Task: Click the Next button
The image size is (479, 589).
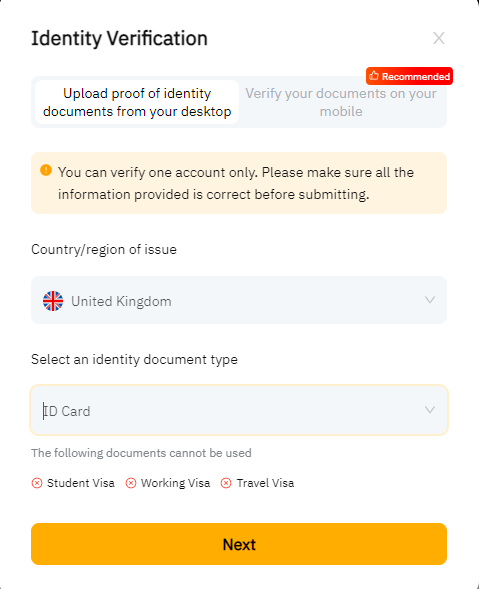Action: 239,544
